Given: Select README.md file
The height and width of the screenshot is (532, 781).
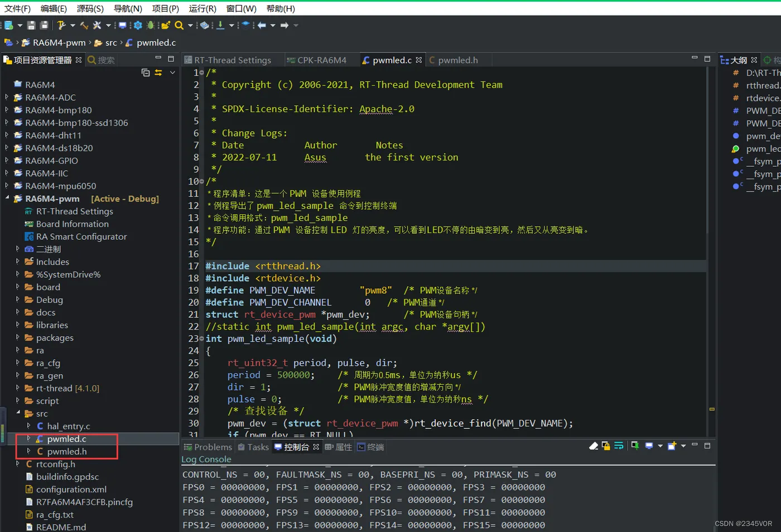Looking at the screenshot, I should pyautogui.click(x=61, y=527).
